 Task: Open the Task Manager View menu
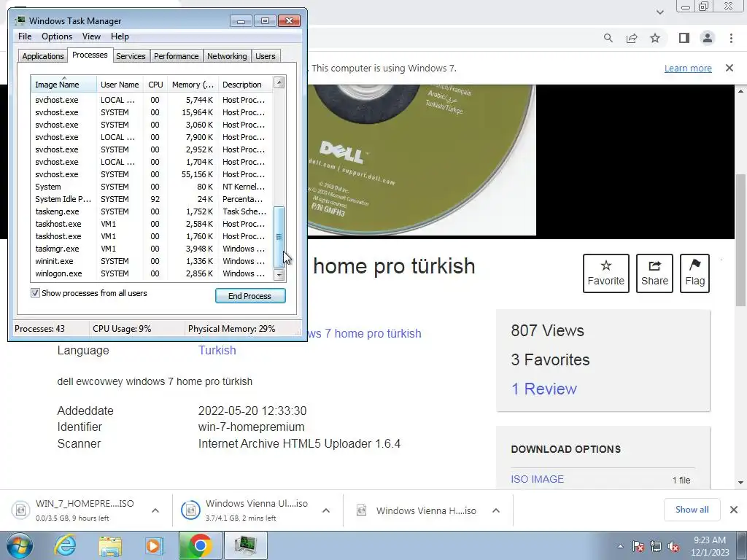91,36
